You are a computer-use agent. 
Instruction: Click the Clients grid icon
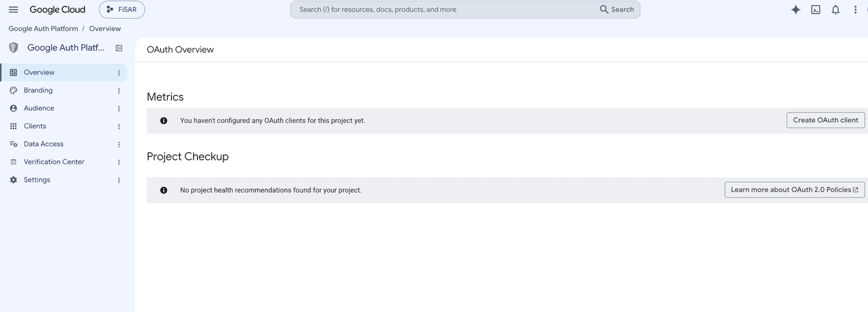pyautogui.click(x=14, y=126)
